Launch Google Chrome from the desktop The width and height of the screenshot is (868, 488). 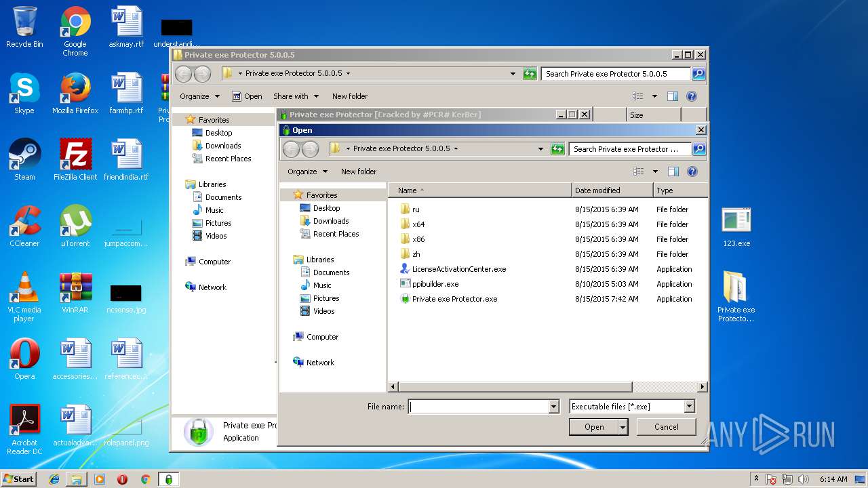click(75, 30)
